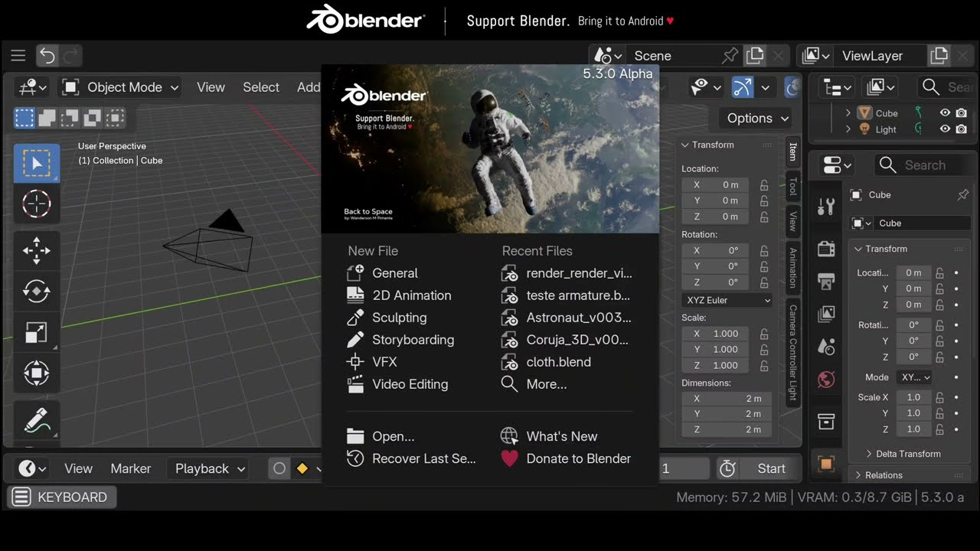Click the new Scene duplicate icon
Screen dimensions: 980x551
pos(755,55)
